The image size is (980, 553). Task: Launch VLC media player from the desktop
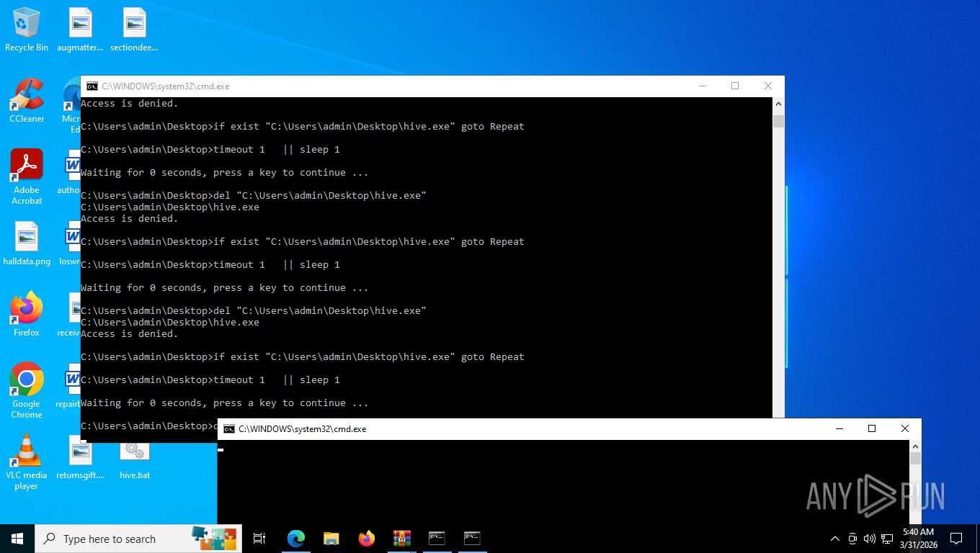[x=27, y=462]
